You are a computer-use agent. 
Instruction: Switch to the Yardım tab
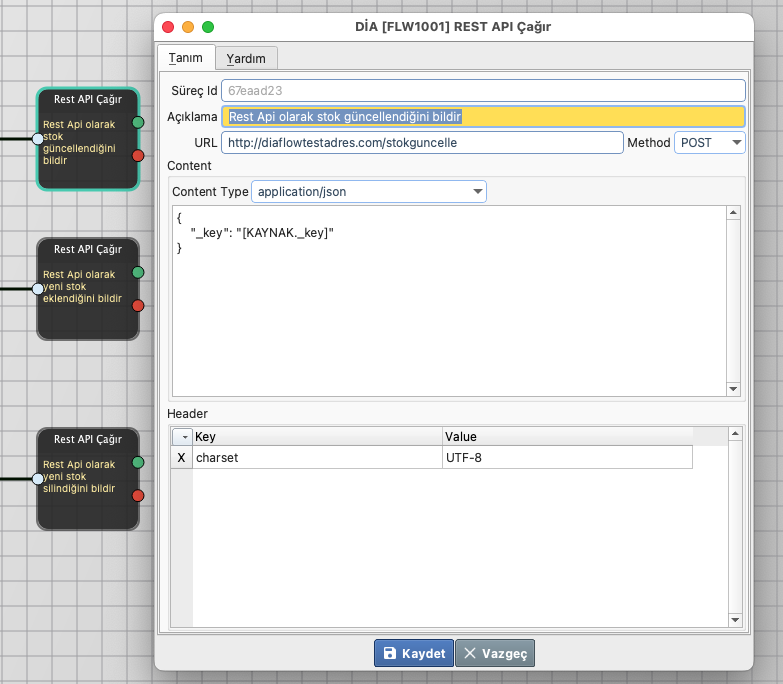(246, 58)
